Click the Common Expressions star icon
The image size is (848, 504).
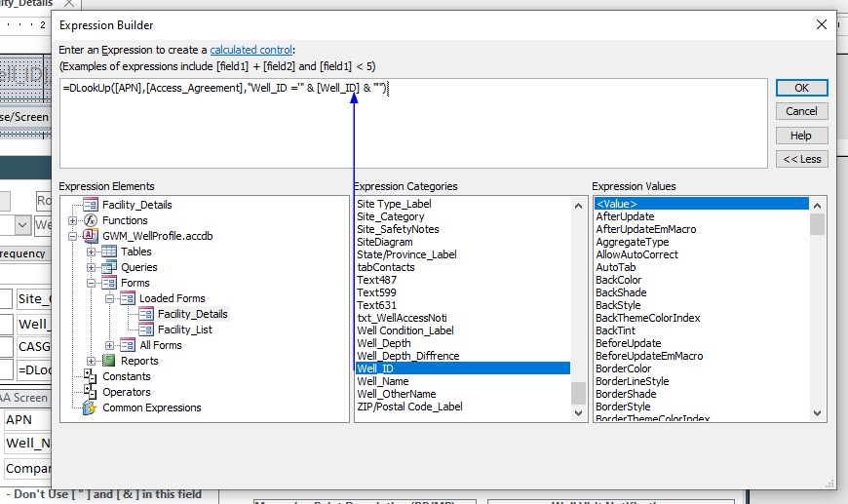(x=90, y=407)
